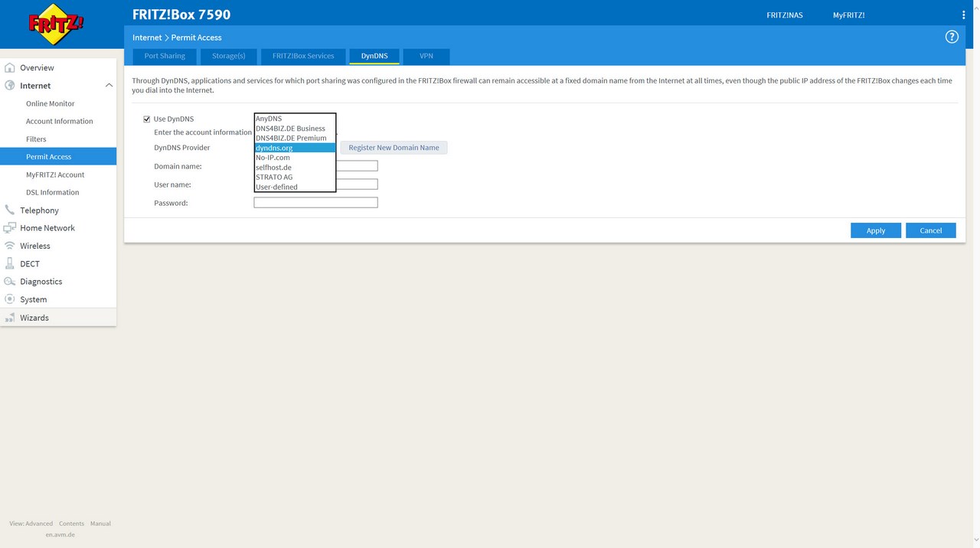The height and width of the screenshot is (548, 980).
Task: Choose No-IP.com provider option
Action: click(x=295, y=158)
